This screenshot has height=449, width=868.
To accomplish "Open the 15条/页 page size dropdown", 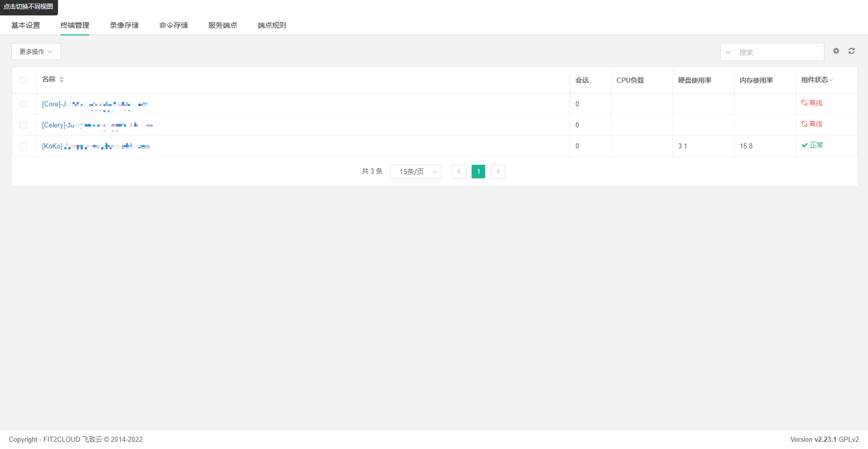I will [416, 172].
